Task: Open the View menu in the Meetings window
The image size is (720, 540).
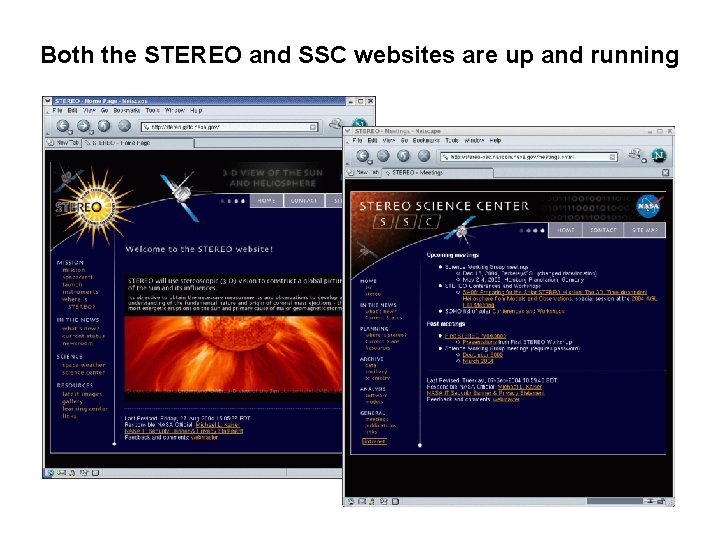Action: 388,141
